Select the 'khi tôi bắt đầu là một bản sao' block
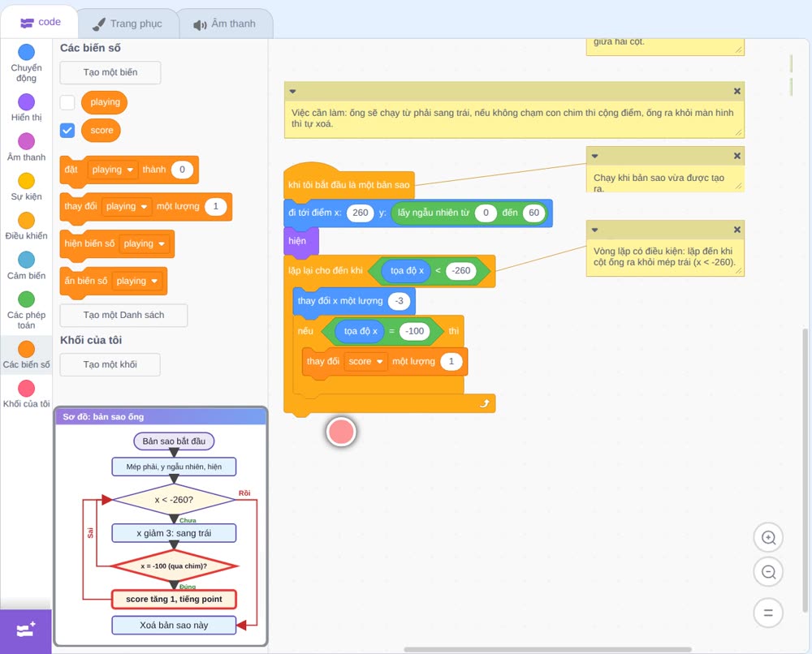This screenshot has height=654, width=812. (348, 185)
